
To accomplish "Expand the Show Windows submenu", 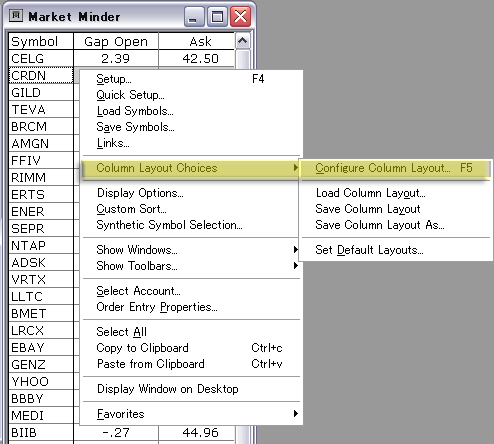I will 191,250.
